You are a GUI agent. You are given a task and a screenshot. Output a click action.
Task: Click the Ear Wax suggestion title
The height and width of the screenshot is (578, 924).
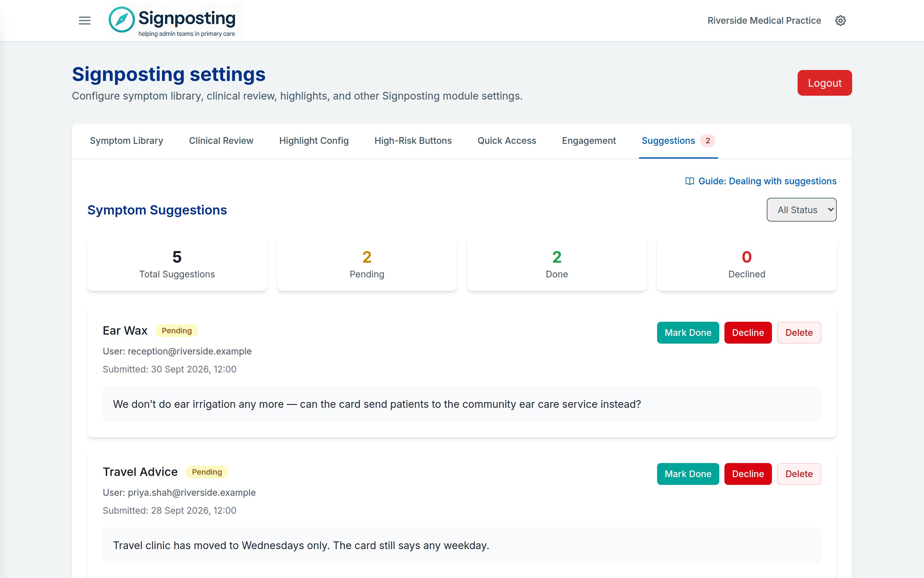125,331
